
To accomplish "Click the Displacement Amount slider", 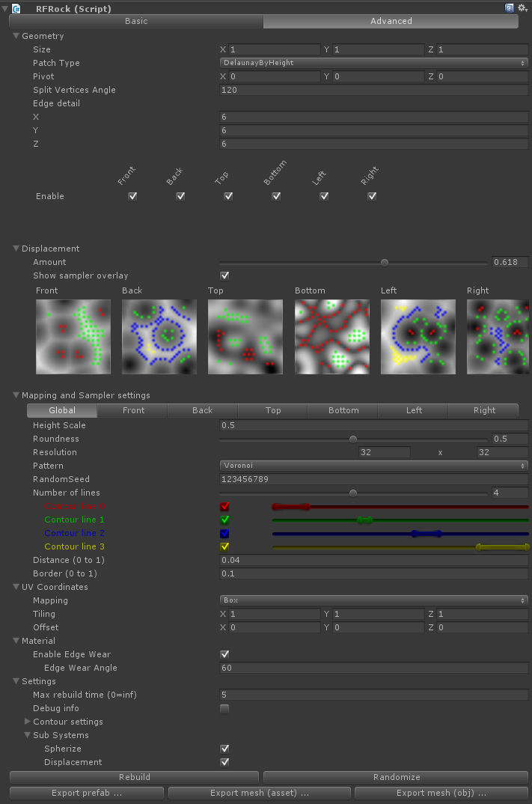I will tap(353, 262).
